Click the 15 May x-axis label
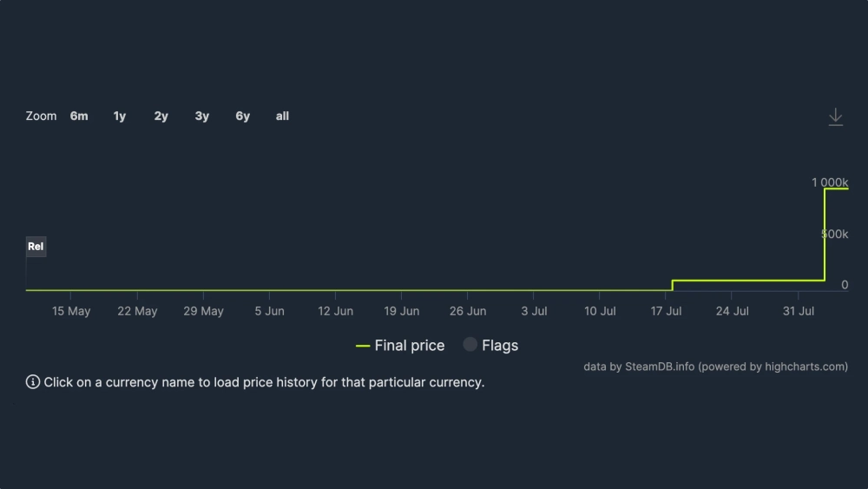868x489 pixels. [71, 311]
